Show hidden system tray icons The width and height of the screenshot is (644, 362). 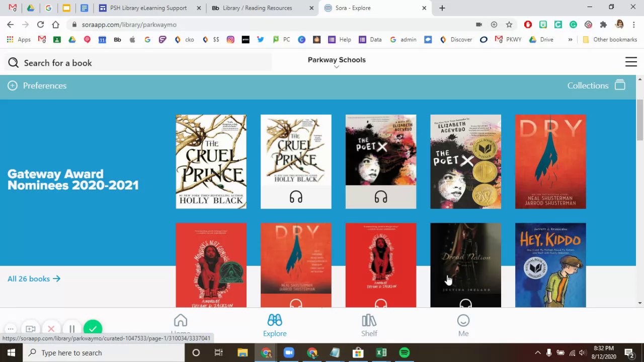[x=537, y=352]
